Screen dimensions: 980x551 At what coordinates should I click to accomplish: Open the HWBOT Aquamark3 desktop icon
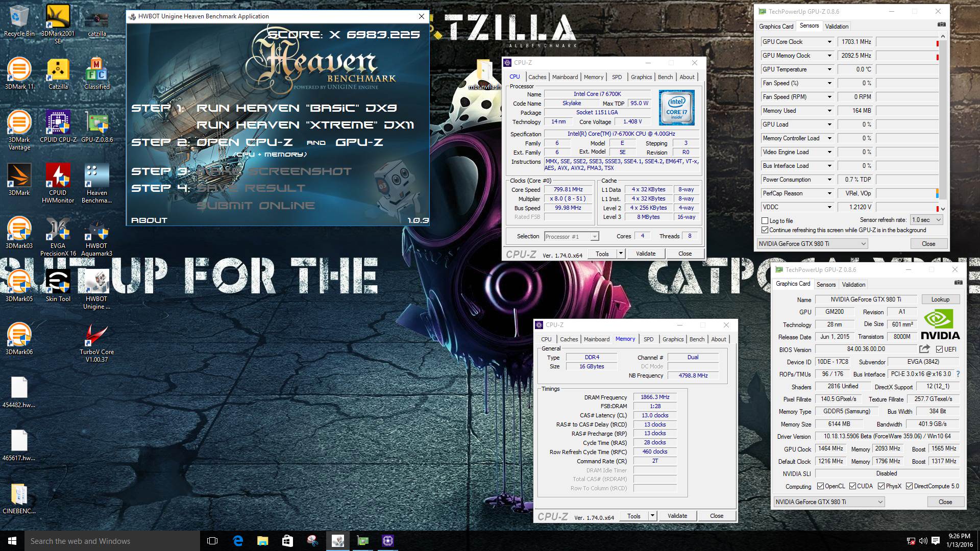click(x=96, y=237)
